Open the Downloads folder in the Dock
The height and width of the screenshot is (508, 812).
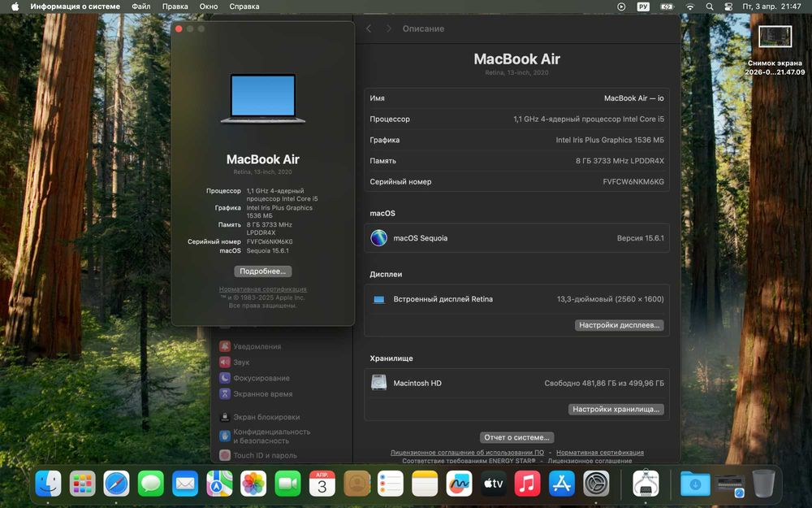tap(695, 484)
